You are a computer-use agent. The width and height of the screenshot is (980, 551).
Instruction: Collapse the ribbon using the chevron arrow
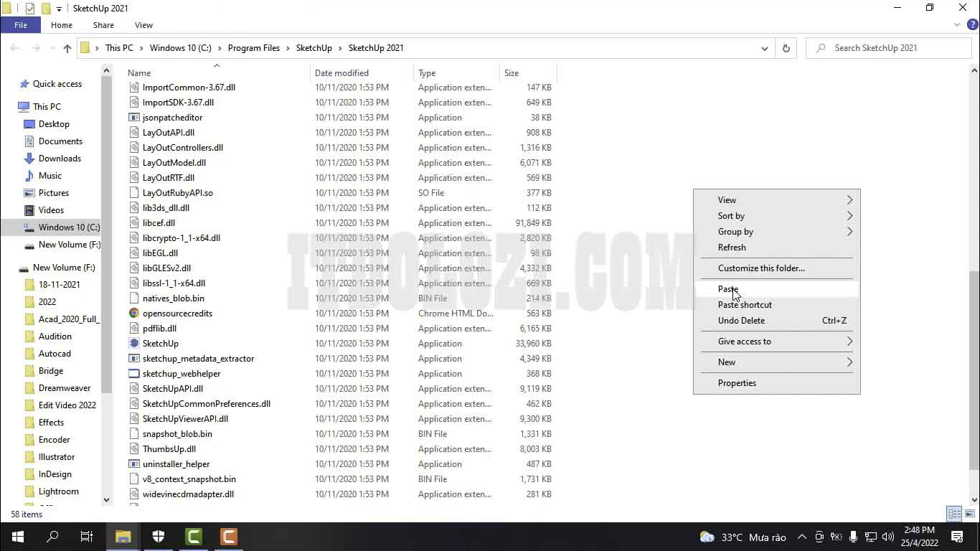pos(956,24)
